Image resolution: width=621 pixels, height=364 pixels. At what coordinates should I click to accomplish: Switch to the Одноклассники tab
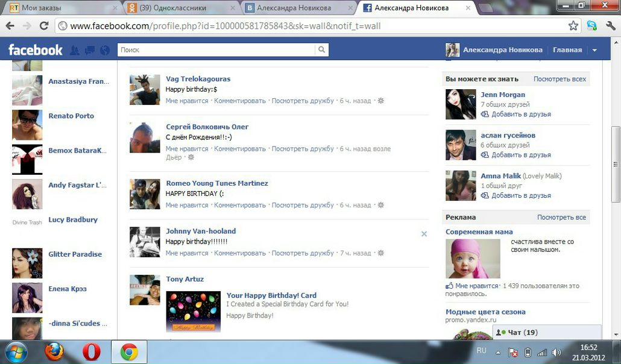180,8
